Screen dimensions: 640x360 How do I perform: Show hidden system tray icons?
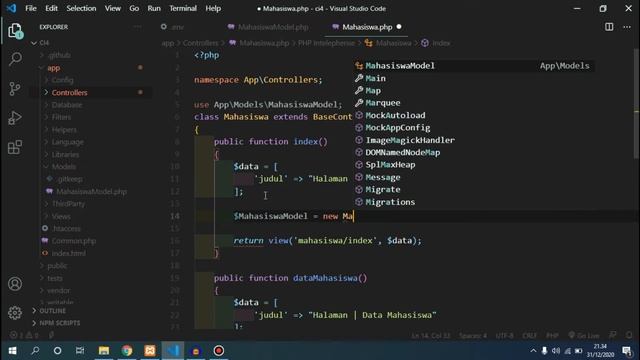[x=533, y=351]
